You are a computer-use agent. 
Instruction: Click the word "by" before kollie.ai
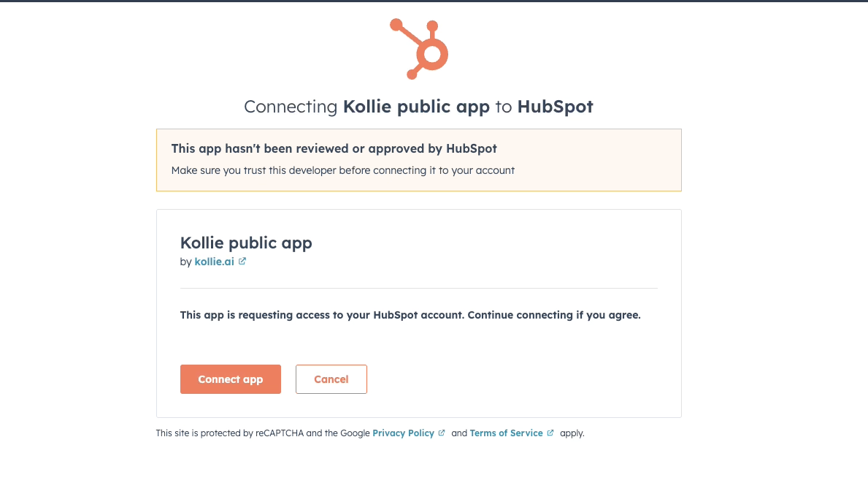tap(185, 262)
